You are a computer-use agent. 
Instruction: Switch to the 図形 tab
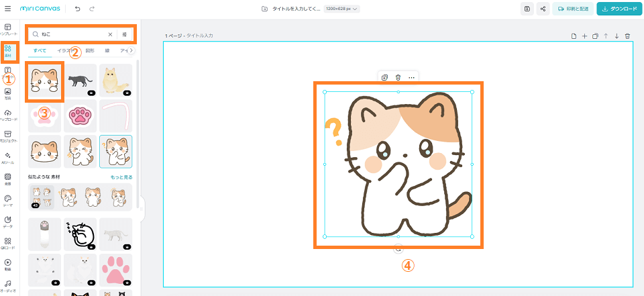coord(90,50)
